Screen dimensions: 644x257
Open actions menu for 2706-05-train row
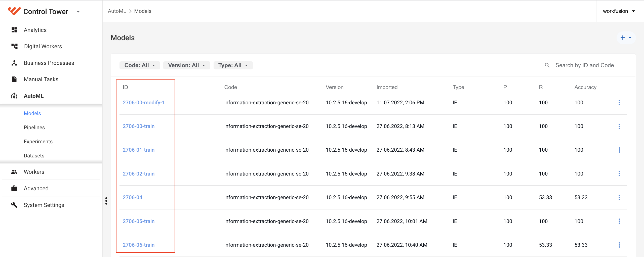tap(619, 221)
